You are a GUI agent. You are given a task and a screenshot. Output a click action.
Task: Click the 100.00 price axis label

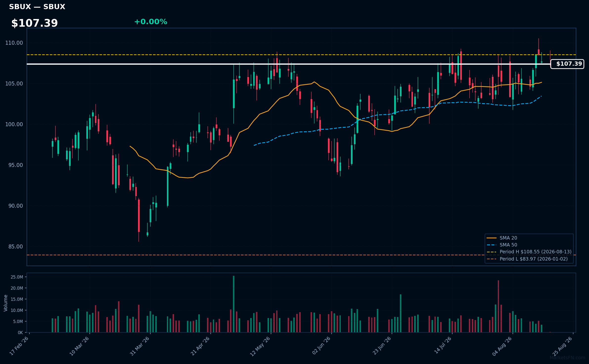point(14,124)
